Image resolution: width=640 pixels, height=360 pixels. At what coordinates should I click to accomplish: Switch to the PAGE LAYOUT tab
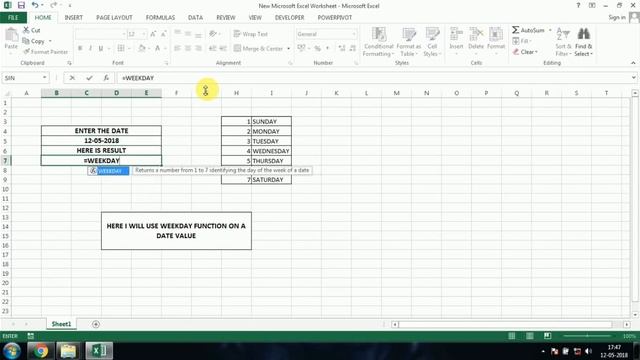pos(114,18)
